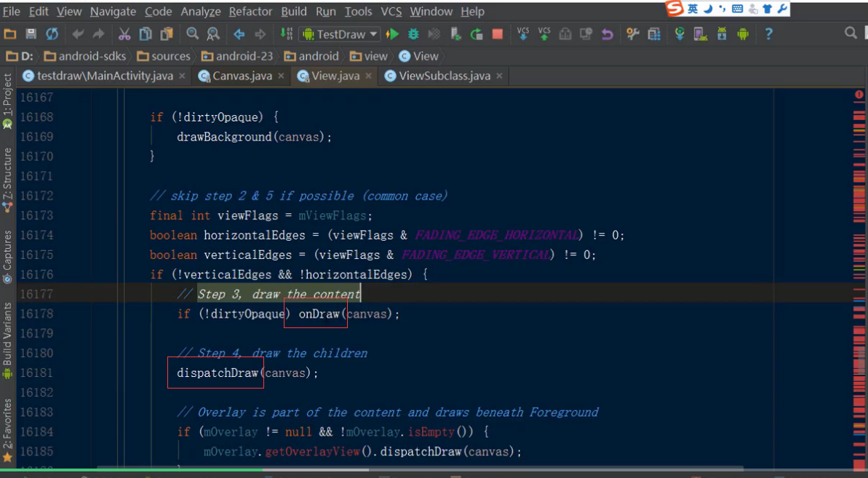This screenshot has width=868, height=478.
Task: Open the Tools menu
Action: click(358, 11)
